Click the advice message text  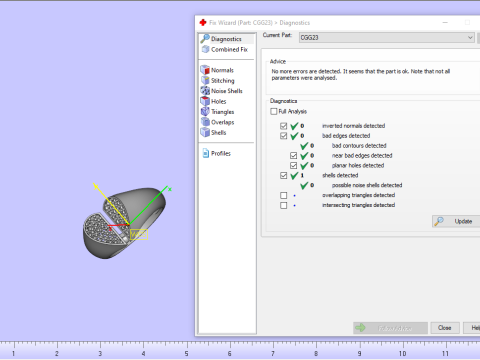point(361,75)
